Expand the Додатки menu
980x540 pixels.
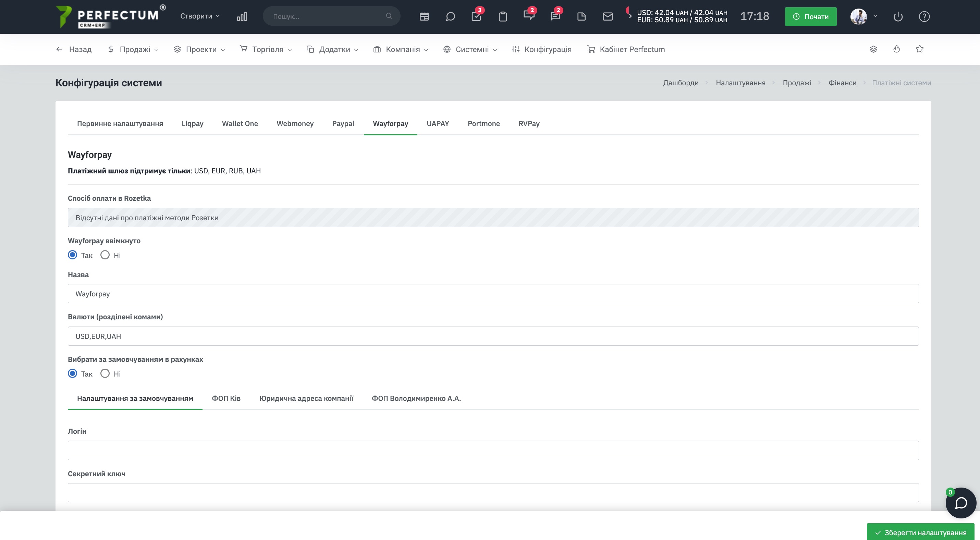point(332,49)
